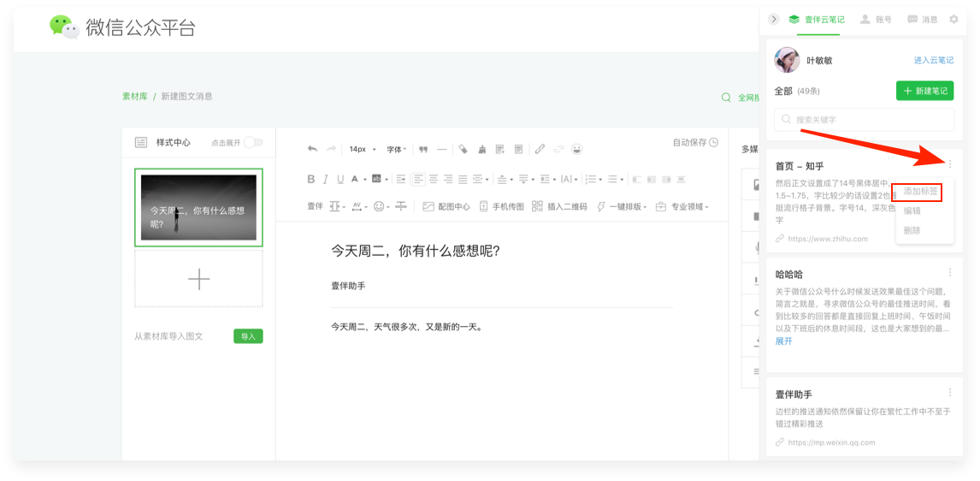Image resolution: width=980 pixels, height=481 pixels.
Task: Select the article cover thumbnail
Action: tap(198, 207)
